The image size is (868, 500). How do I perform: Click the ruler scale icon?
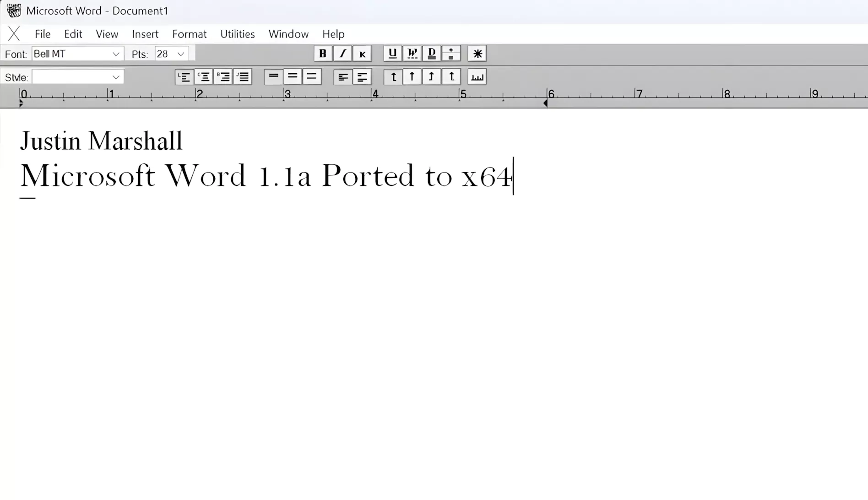477,77
